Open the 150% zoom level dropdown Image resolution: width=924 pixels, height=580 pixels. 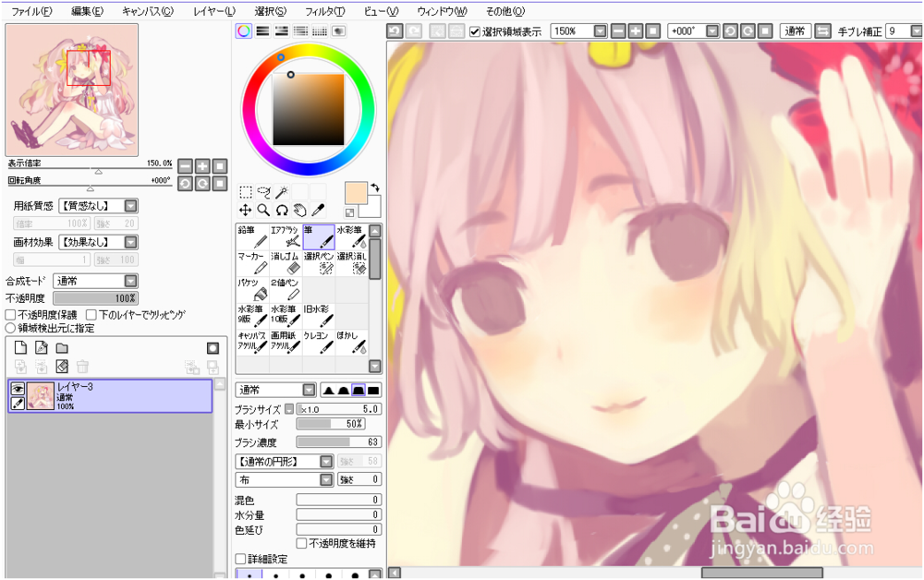(600, 31)
